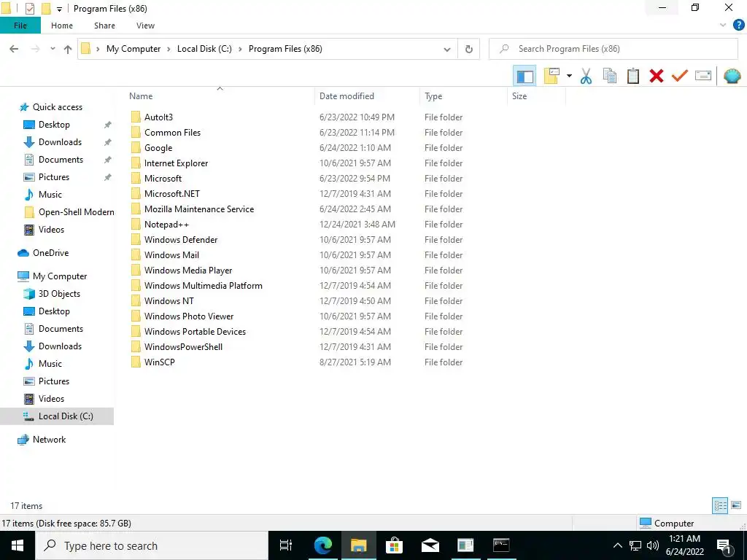Viewport: 747px width, 560px height.
Task: Switch to the View ribbon tab
Action: (x=145, y=26)
